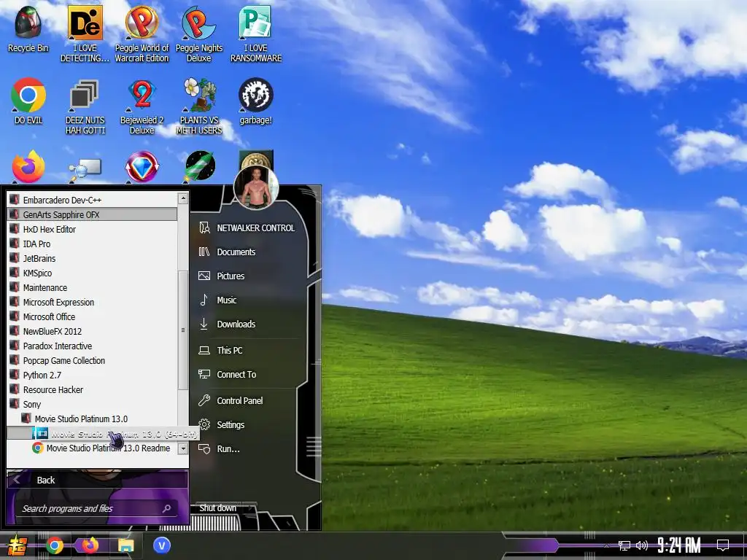Open Connect To from Start menu
This screenshot has height=560, width=747.
click(249, 375)
